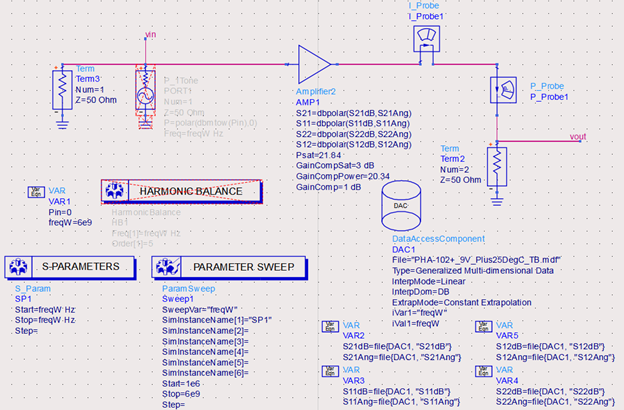Click S21dB=file{DAC1, "S21dB"} equation
The image size is (624, 410).
397,347
